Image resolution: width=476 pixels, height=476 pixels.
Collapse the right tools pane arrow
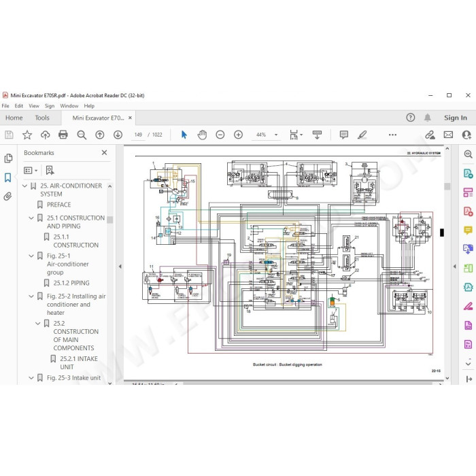tap(454, 267)
